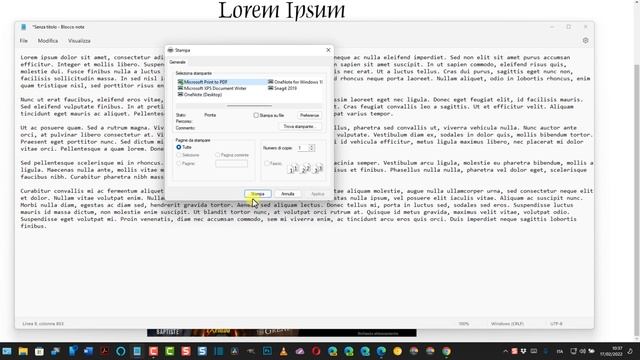Screen dimensions: 640x360
Task: Toggle the Fascicola checkbox
Action: 267,163
